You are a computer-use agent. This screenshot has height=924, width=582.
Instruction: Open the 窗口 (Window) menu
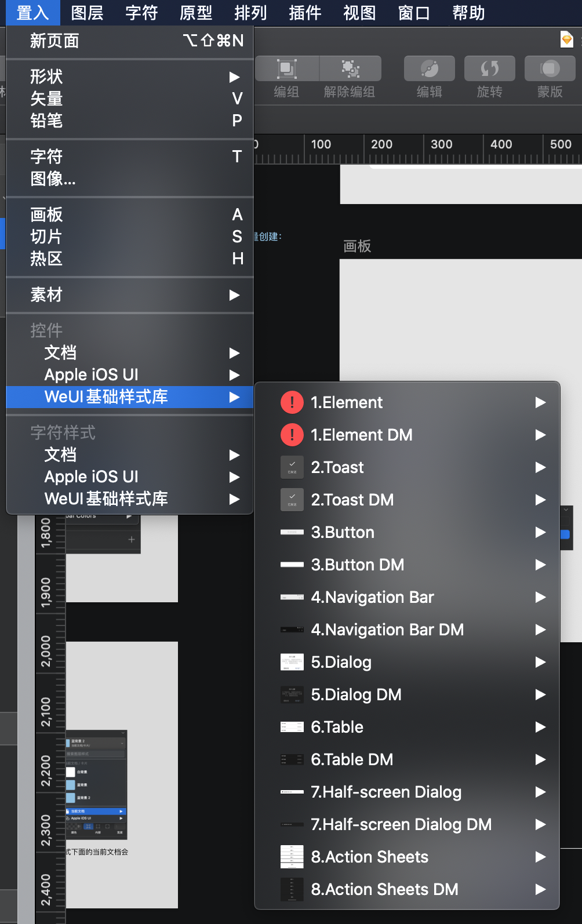pyautogui.click(x=414, y=13)
